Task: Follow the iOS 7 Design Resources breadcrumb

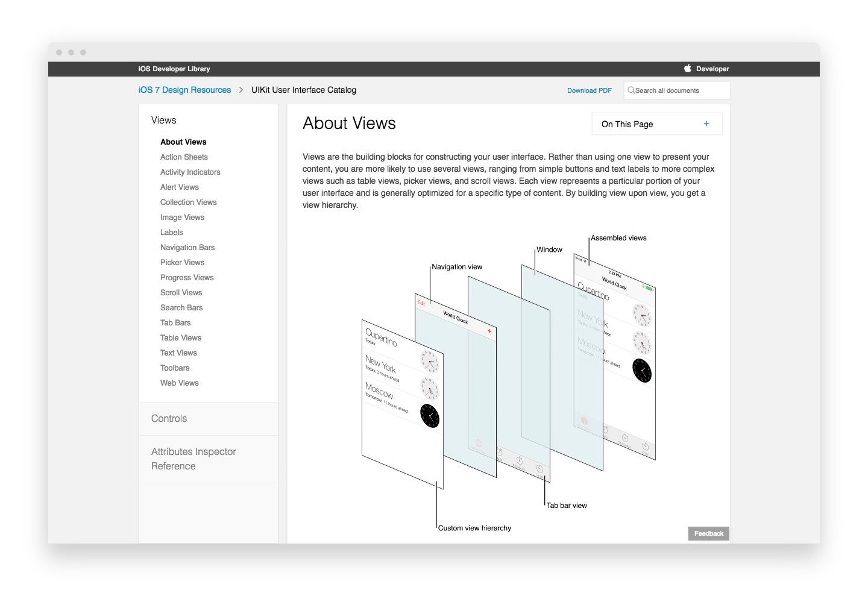Action: coord(184,90)
